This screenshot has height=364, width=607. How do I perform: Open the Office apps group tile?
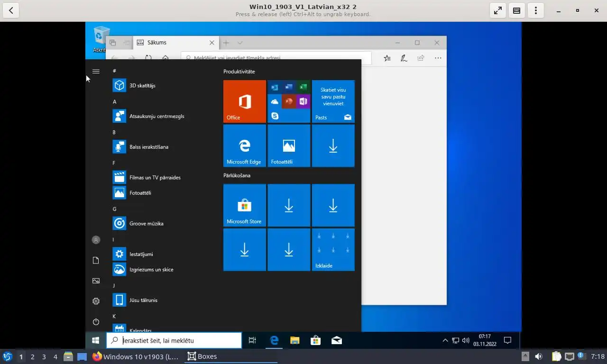pos(289,101)
